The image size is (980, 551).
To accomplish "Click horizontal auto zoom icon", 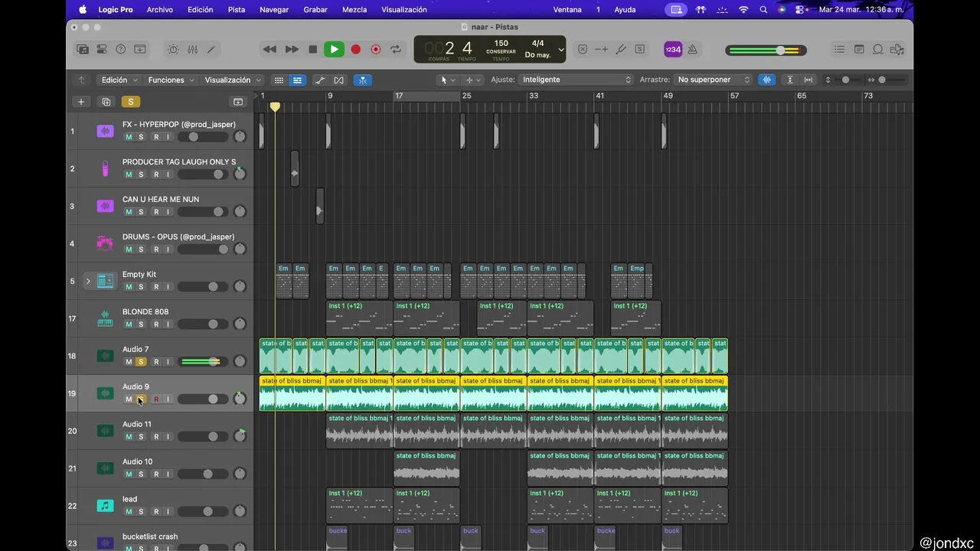I will (808, 80).
